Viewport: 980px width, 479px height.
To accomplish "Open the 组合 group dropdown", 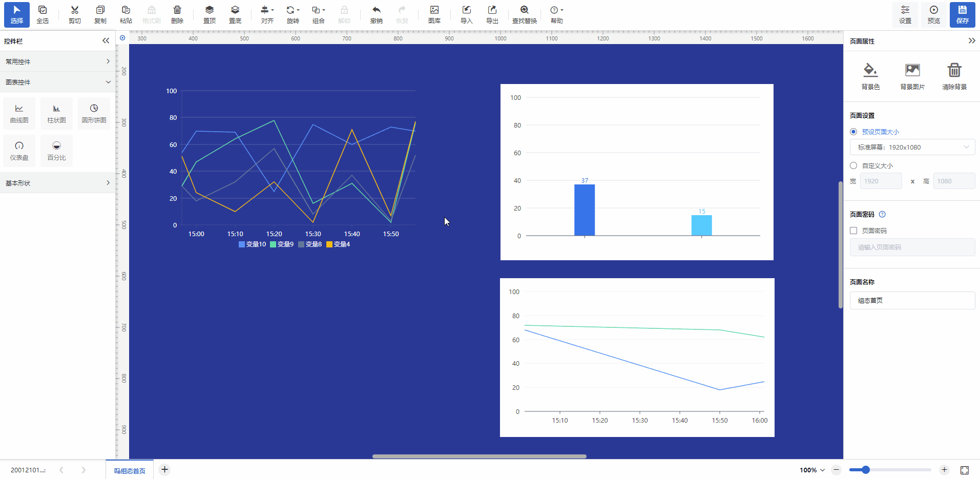I will [319, 14].
